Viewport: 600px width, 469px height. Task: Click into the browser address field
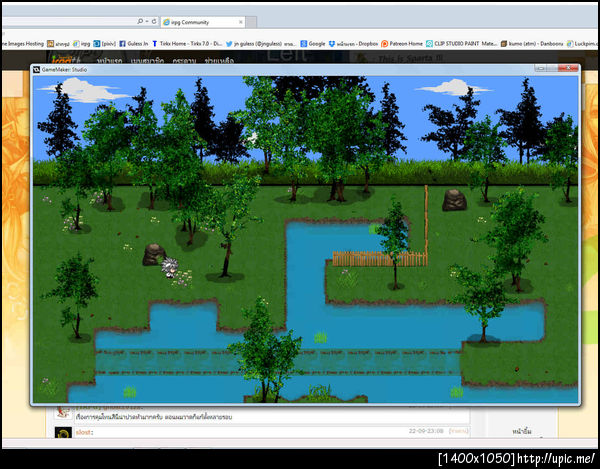point(69,21)
